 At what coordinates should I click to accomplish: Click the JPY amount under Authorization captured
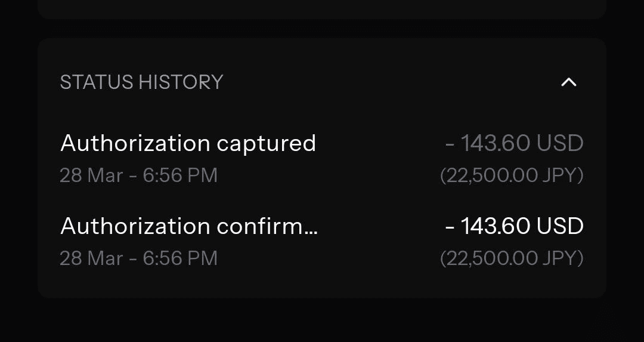(511, 175)
